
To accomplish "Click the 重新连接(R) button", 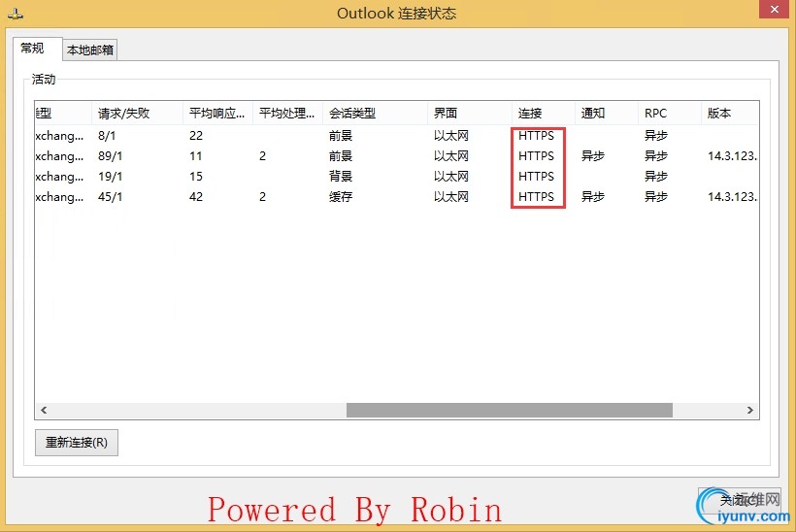I will click(x=77, y=442).
